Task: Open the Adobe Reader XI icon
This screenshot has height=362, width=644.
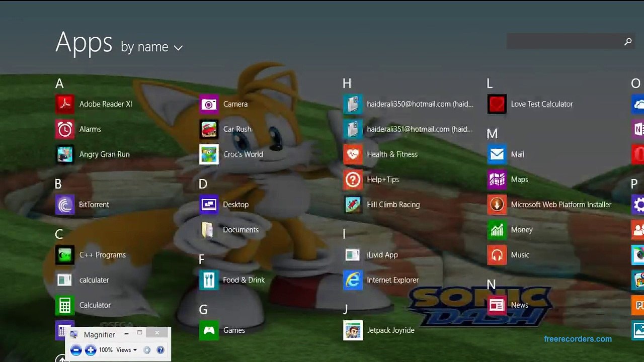Action: click(65, 104)
